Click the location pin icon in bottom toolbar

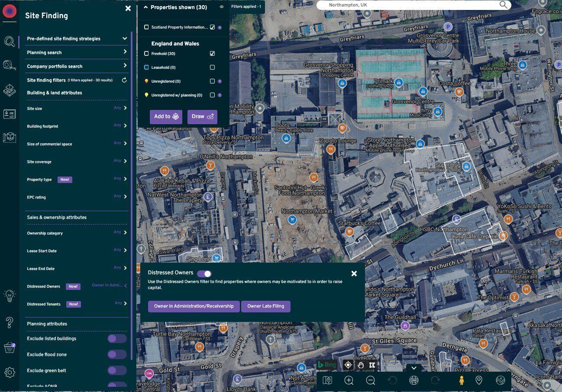(x=478, y=380)
